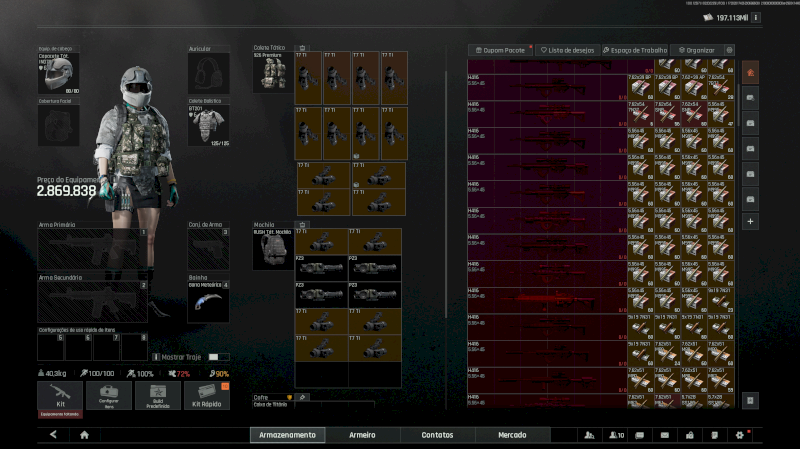Viewport: 800px width, 449px height.
Task: Click the home icon in bottom bar
Action: 85,435
